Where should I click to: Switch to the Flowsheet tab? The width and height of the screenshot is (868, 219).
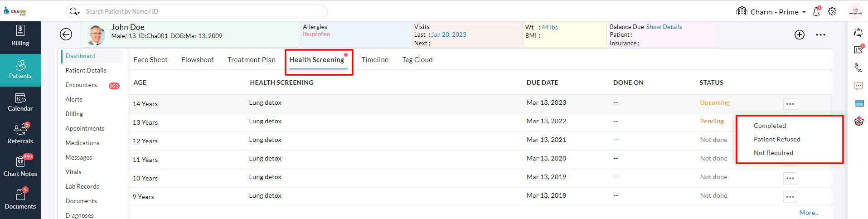coord(197,60)
